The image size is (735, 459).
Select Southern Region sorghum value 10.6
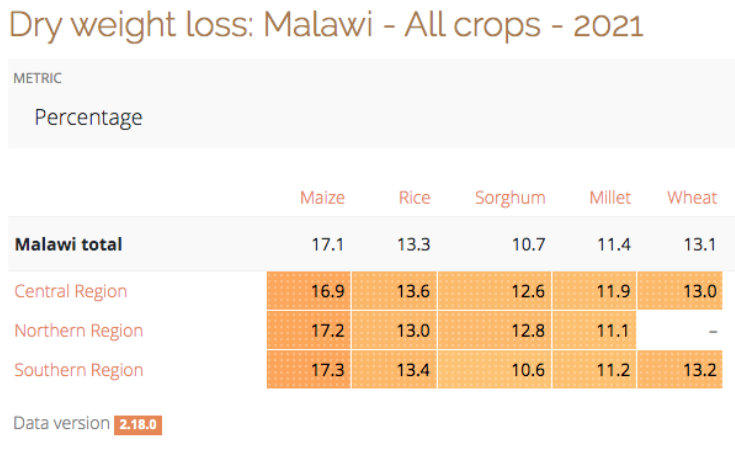[x=527, y=369]
